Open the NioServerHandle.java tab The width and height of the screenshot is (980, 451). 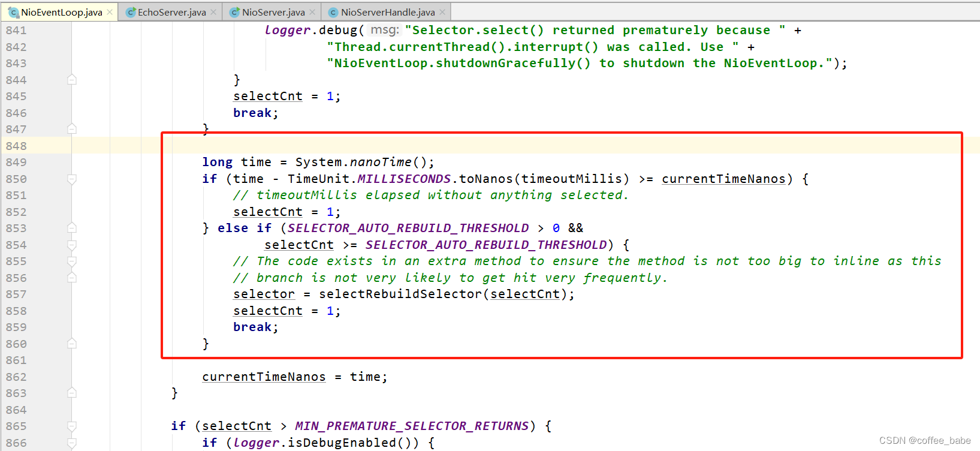[388, 12]
